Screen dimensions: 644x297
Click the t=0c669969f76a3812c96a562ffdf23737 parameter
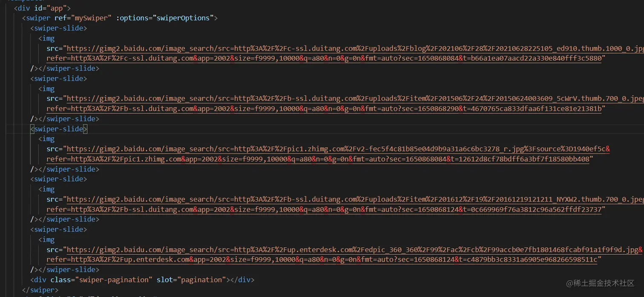pos(532,209)
